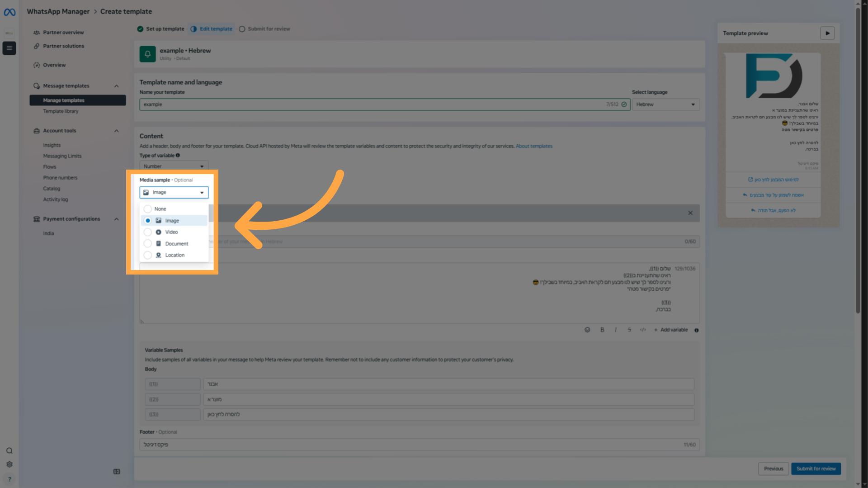Click the Submit for review button
The width and height of the screenshot is (868, 488).
click(816, 469)
